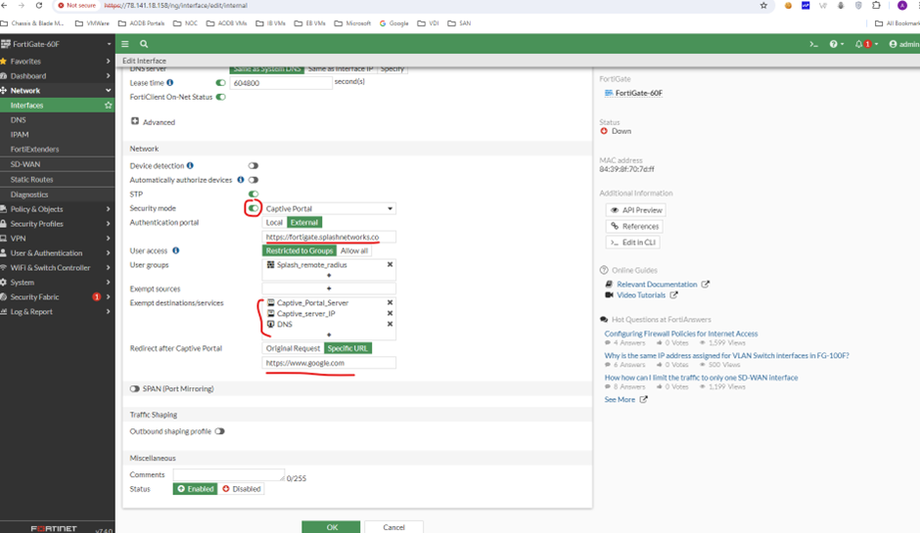Expand Security Profiles menu
This screenshot has width=920, height=533.
click(x=57, y=224)
